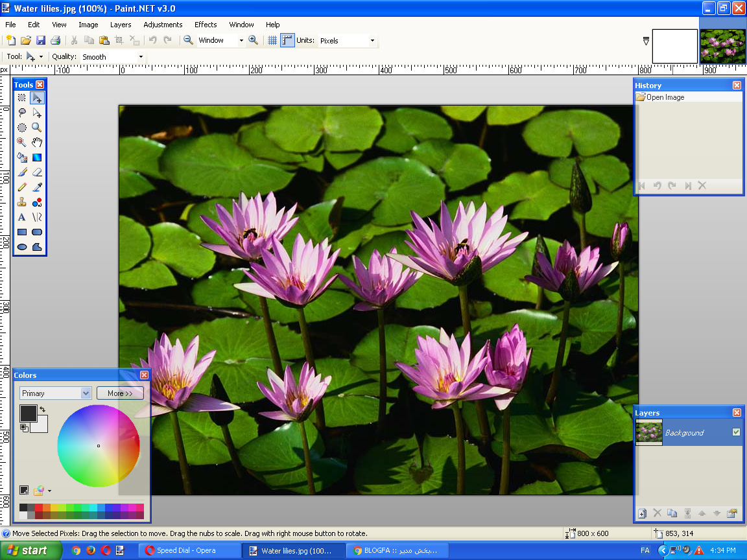Activate the Lasso Select tool
747x560 pixels.
[21, 113]
